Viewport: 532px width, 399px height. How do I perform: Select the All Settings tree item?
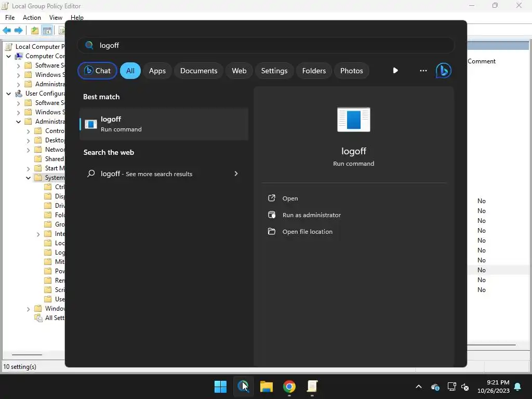point(49,318)
